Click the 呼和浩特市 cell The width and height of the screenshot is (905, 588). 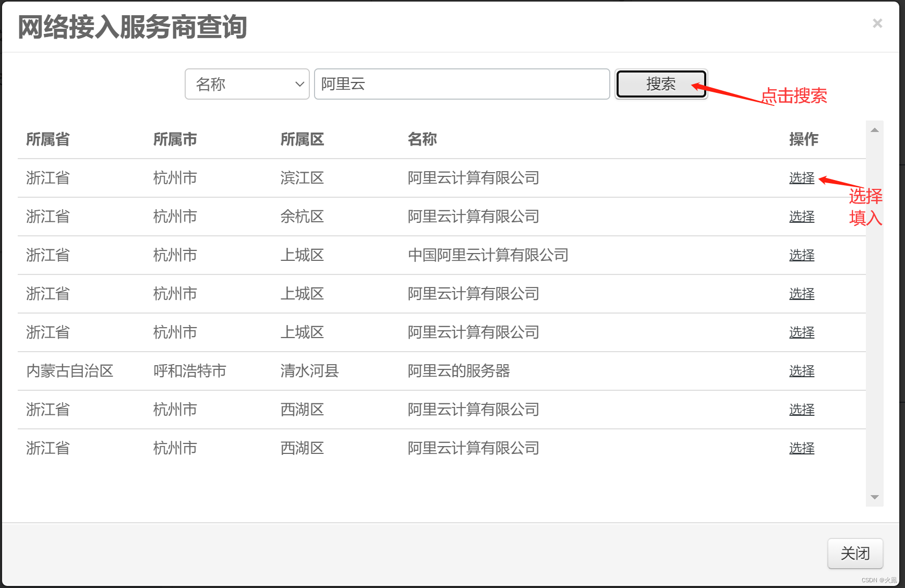coord(190,371)
